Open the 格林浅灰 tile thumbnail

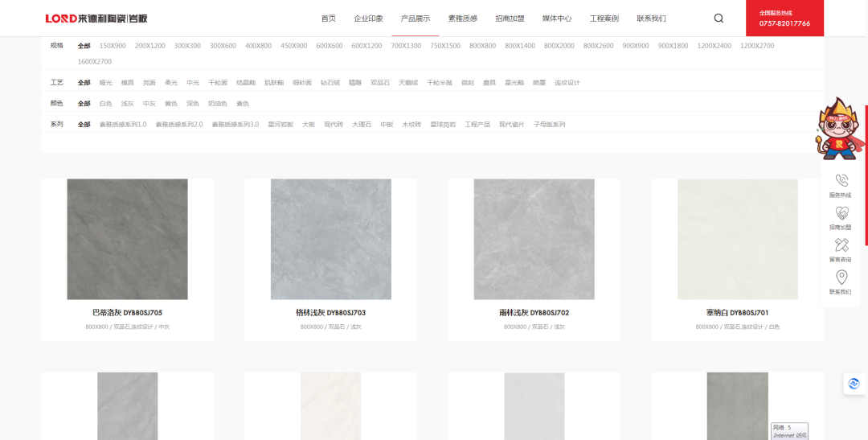330,239
